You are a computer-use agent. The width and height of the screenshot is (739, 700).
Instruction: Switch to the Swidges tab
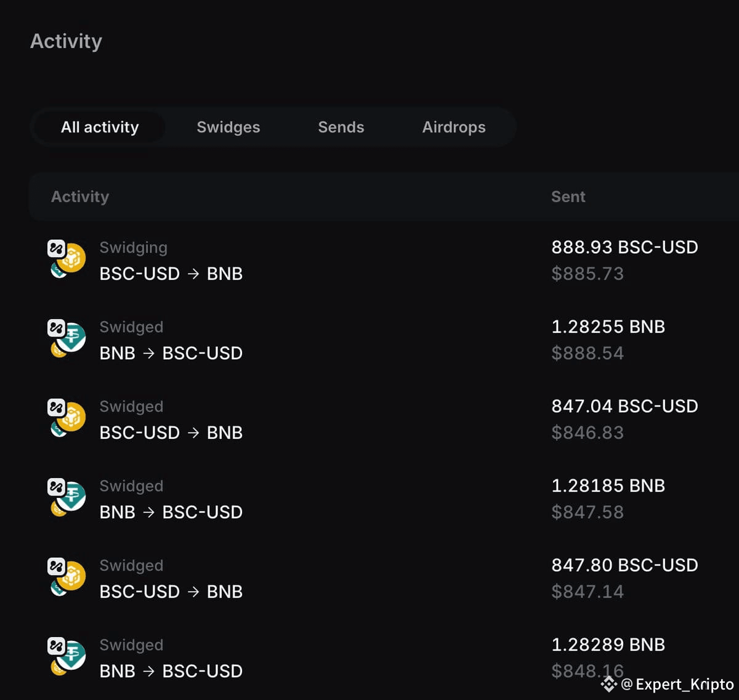tap(228, 127)
